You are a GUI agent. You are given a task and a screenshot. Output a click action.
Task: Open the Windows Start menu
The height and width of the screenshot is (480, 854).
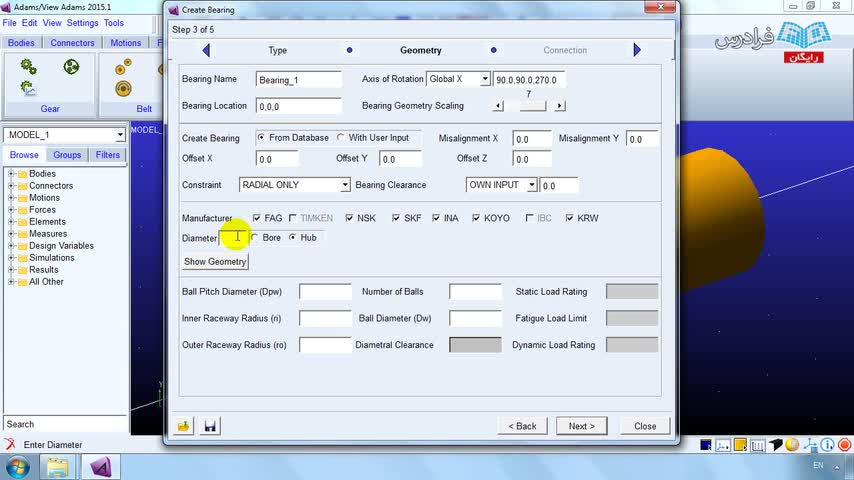tap(17, 467)
